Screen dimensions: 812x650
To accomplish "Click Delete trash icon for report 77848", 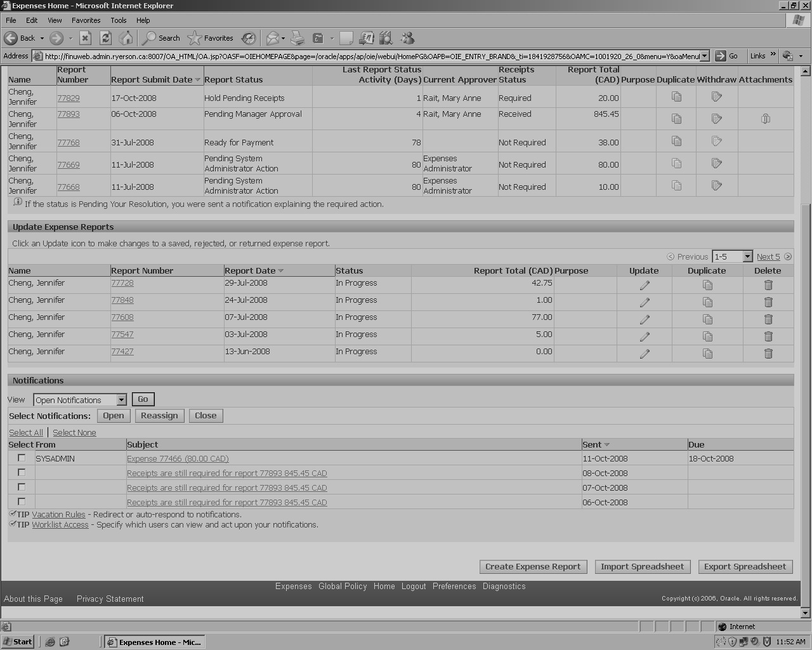I will [x=768, y=303].
